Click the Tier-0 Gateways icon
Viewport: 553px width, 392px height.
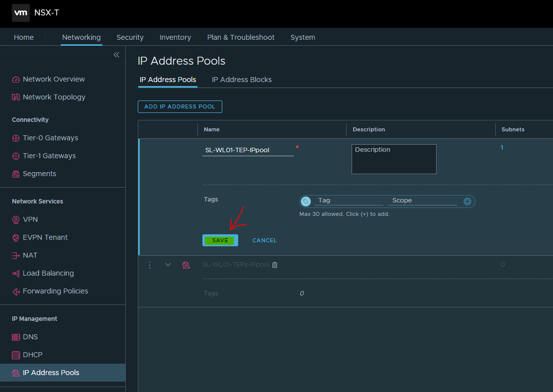pos(16,138)
